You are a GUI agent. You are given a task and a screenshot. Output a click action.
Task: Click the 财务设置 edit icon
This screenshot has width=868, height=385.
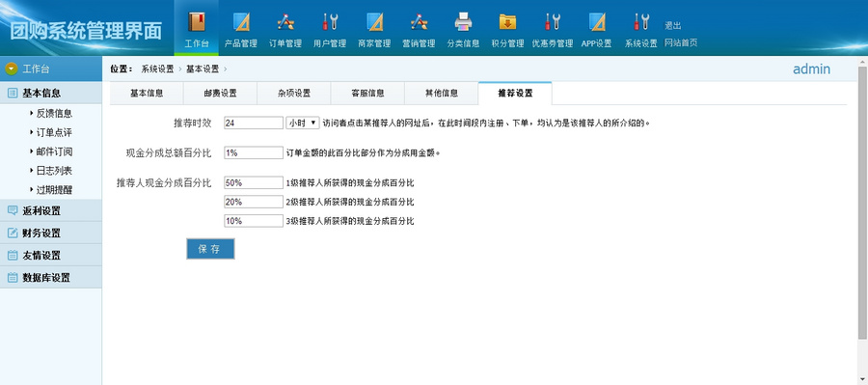click(x=13, y=233)
